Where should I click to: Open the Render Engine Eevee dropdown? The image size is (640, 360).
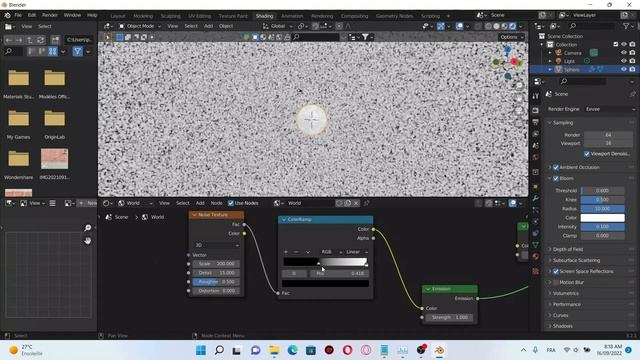610,109
